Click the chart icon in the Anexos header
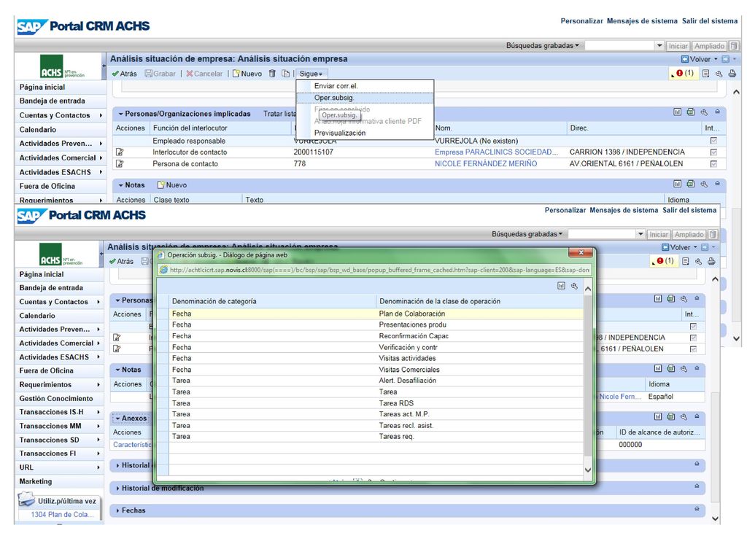Viewport: 747px width, 560px height. point(658,416)
